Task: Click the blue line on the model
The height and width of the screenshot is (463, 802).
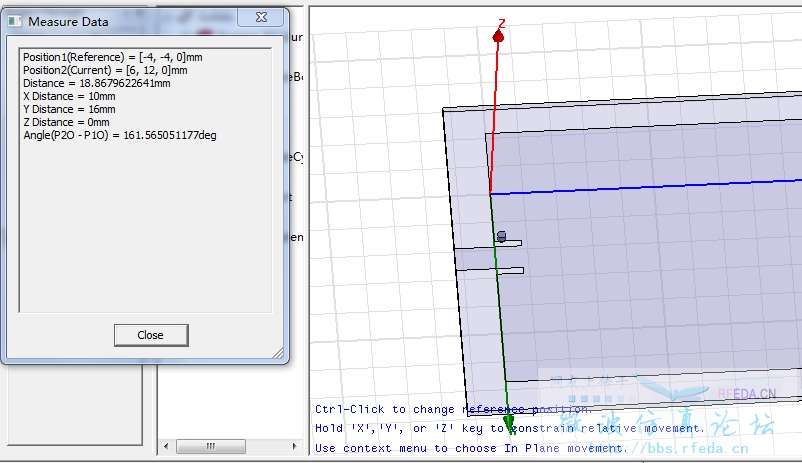Action: 650,187
